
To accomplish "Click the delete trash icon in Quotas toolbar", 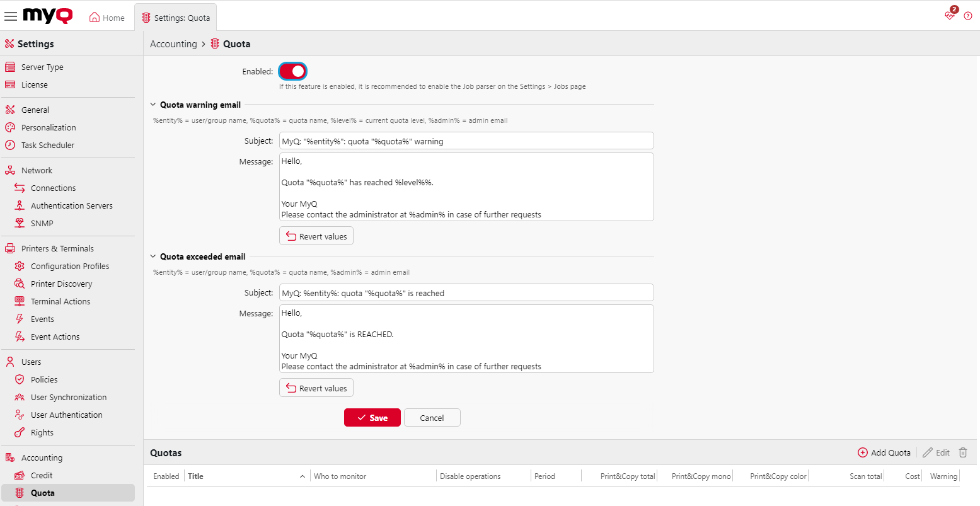I will click(x=963, y=452).
